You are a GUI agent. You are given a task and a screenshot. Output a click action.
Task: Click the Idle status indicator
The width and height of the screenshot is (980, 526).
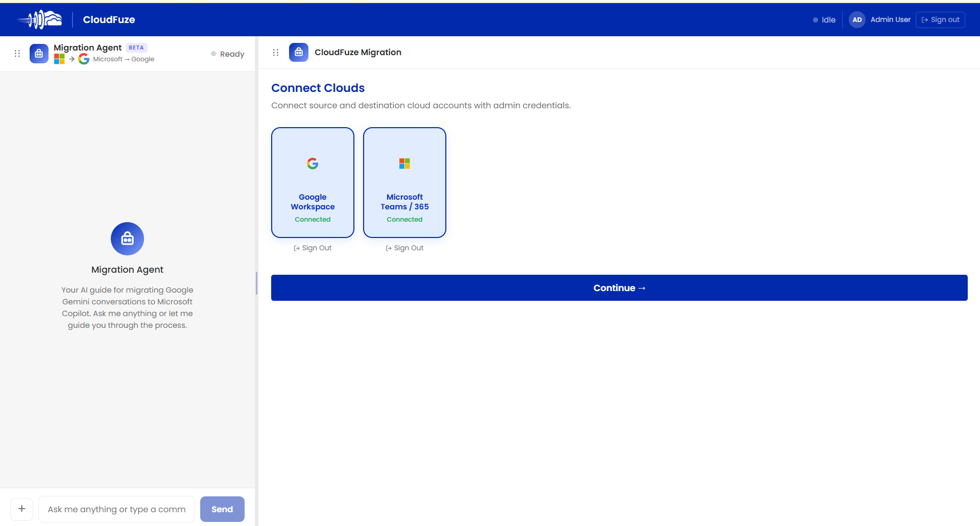[824, 20]
